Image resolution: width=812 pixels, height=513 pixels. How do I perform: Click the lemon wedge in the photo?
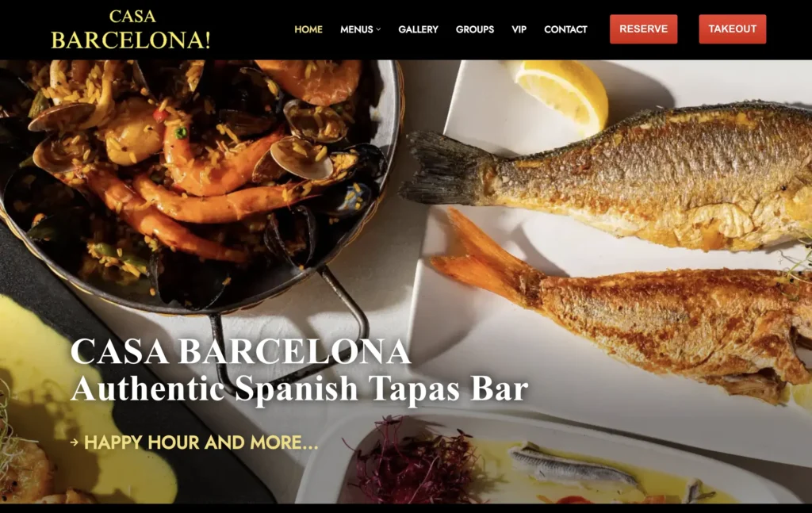coord(561,94)
